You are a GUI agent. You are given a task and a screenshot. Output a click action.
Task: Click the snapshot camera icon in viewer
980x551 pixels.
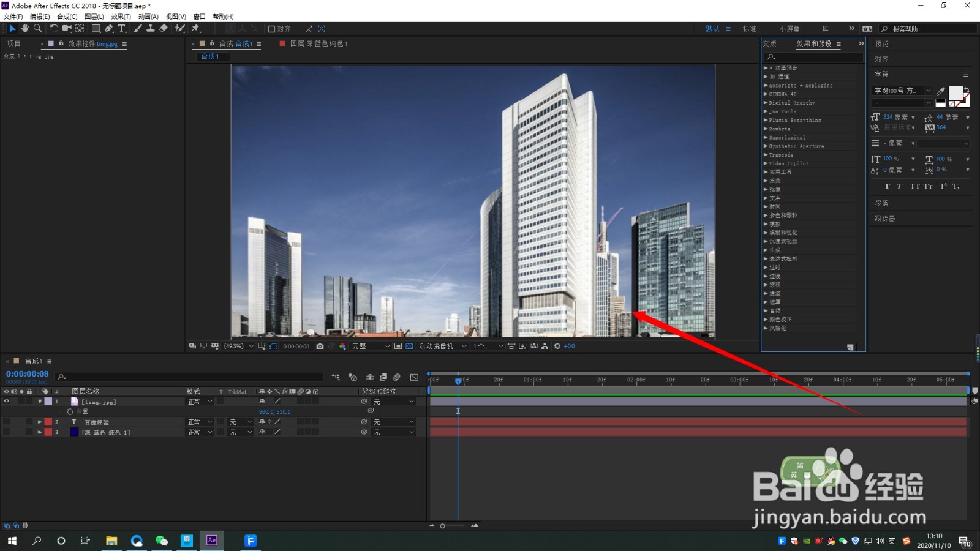320,346
